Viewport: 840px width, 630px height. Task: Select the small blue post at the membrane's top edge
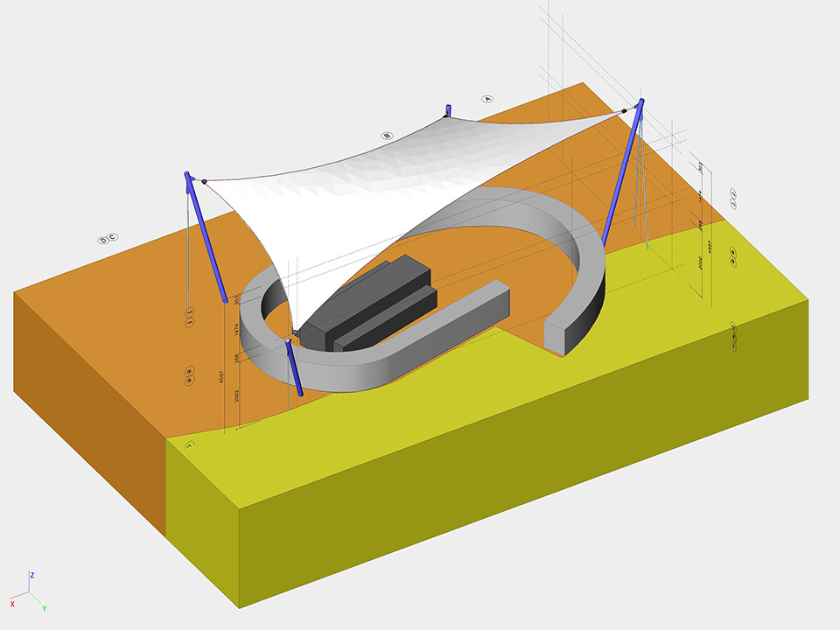449,109
